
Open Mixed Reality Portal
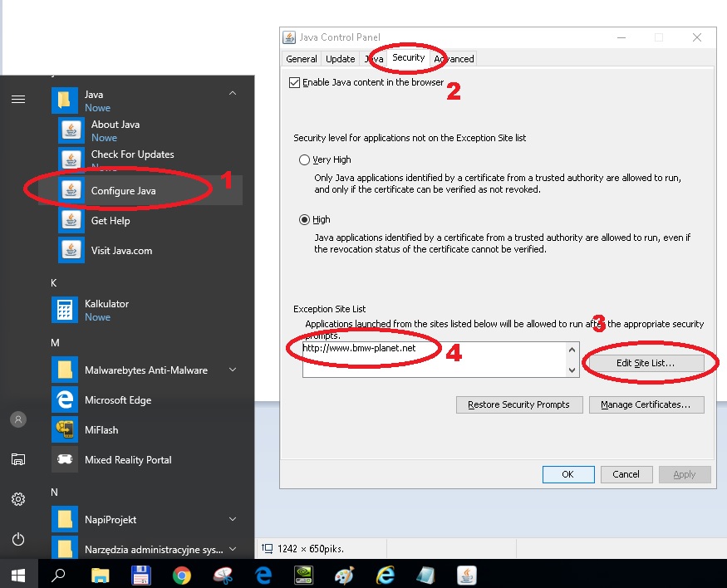pyautogui.click(x=127, y=460)
